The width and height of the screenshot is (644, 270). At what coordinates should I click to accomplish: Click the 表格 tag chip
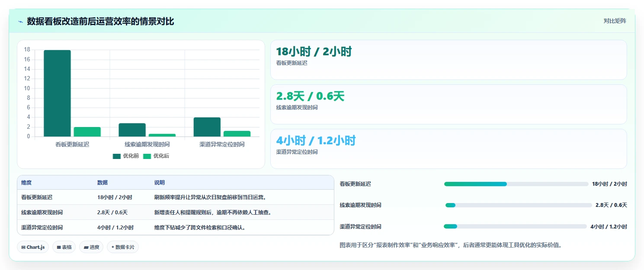[x=64, y=247]
